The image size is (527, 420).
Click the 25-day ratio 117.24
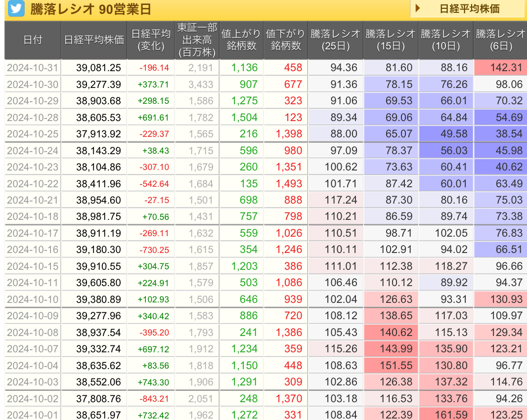tap(341, 200)
